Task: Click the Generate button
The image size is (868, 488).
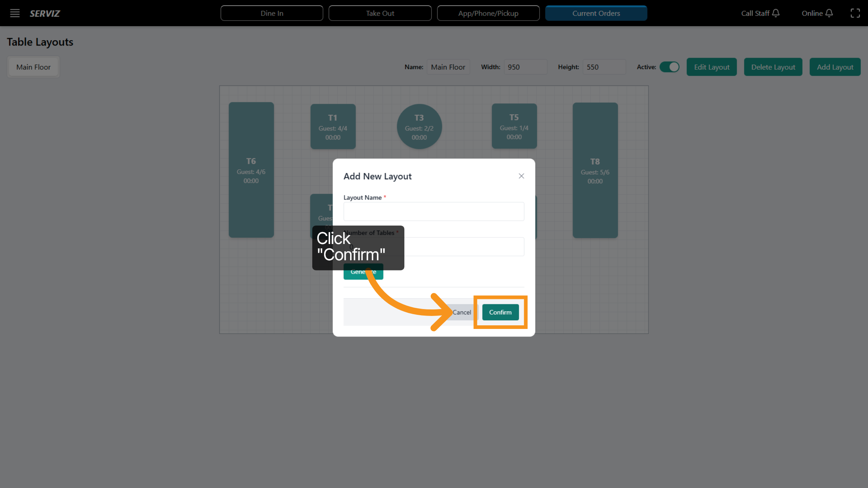Action: tap(363, 271)
